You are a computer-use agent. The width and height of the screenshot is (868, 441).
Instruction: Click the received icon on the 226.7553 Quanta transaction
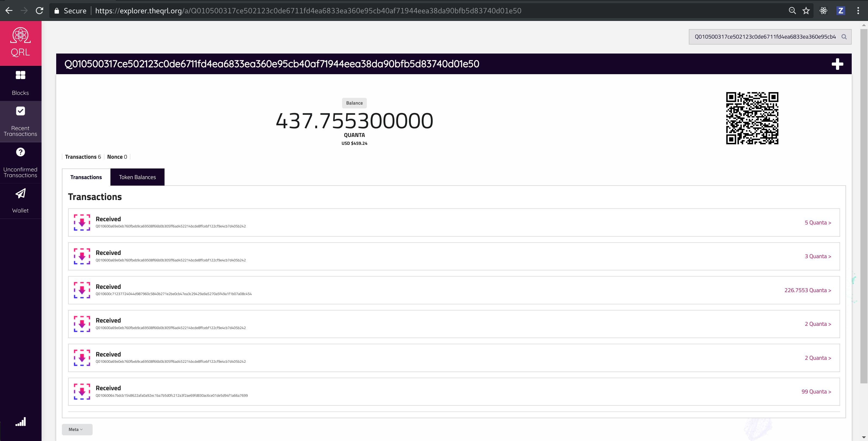pos(82,290)
